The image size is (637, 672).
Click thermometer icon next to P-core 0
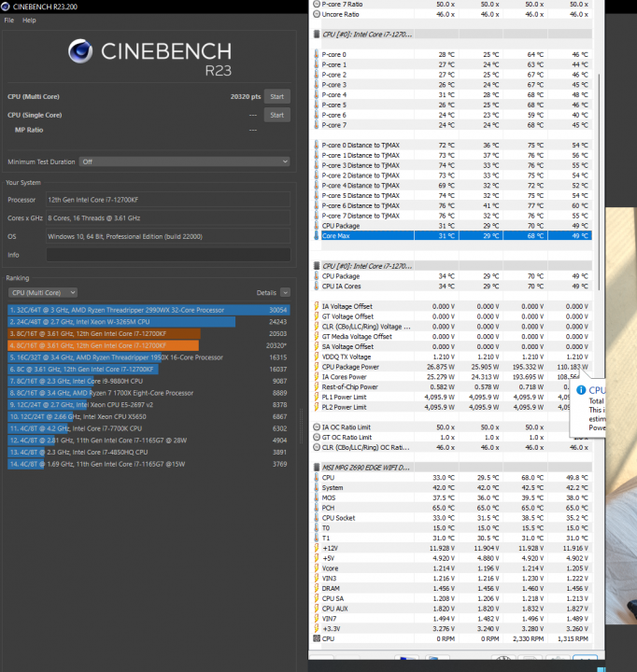(x=317, y=54)
